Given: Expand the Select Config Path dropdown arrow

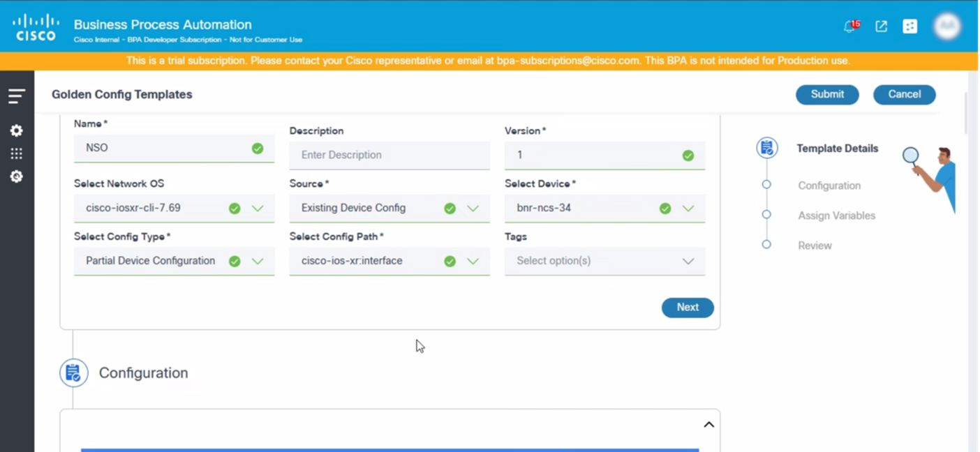Looking at the screenshot, I should [x=473, y=261].
